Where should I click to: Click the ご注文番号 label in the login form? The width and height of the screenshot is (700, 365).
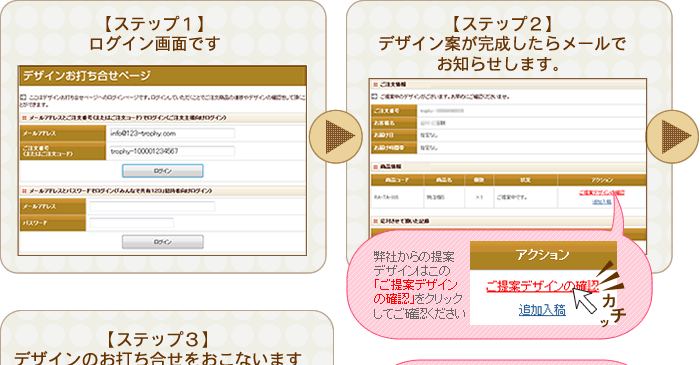(62, 151)
